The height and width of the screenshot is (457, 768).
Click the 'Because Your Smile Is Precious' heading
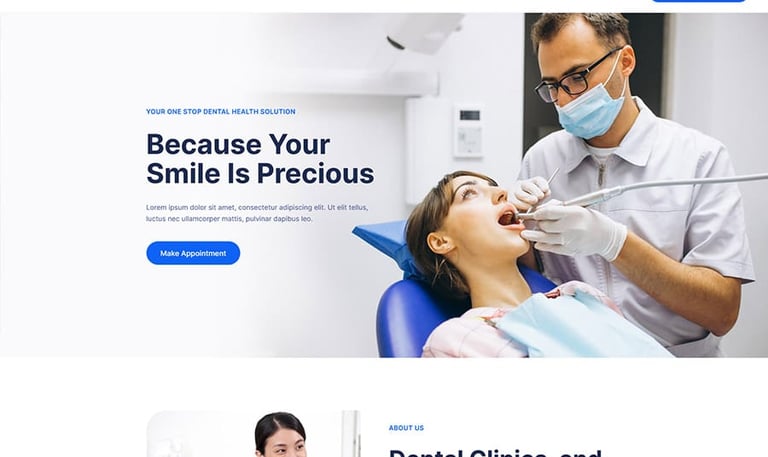pyautogui.click(x=260, y=159)
